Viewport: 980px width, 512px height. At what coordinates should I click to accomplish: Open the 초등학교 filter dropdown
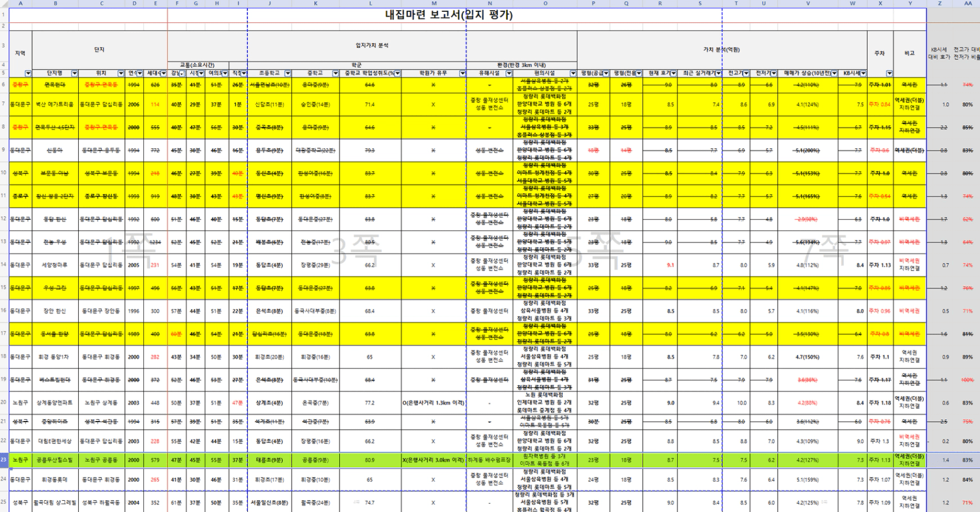pyautogui.click(x=288, y=73)
